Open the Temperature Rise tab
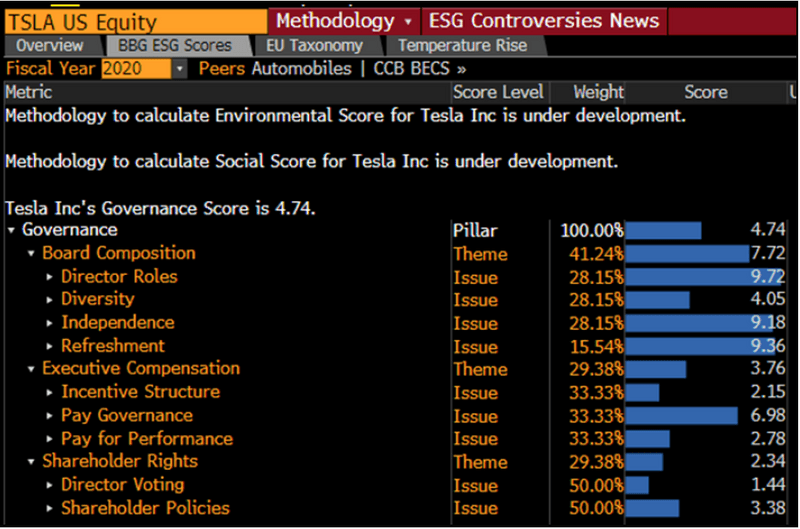 click(x=463, y=45)
